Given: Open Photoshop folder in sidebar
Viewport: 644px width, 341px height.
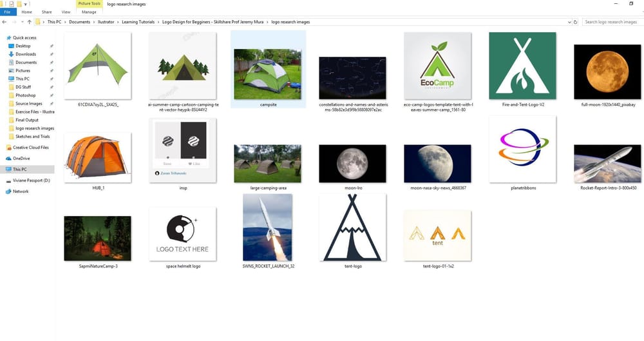Looking at the screenshot, I should (x=26, y=95).
